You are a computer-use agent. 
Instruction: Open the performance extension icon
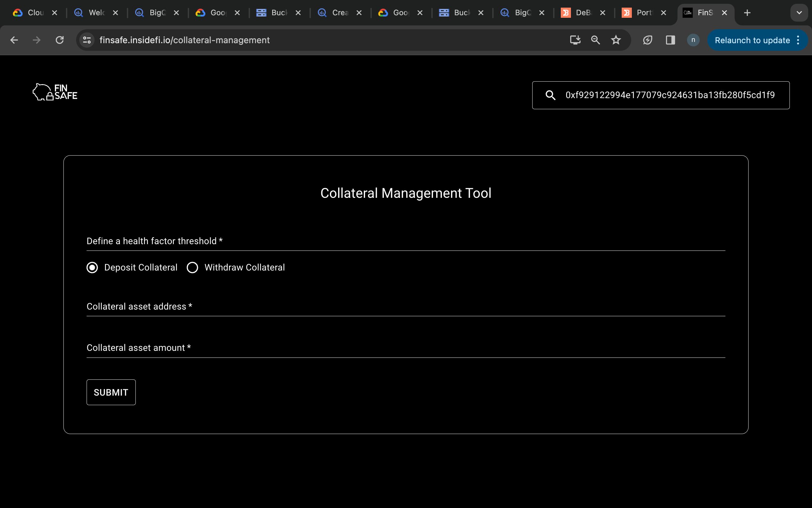[x=648, y=40]
